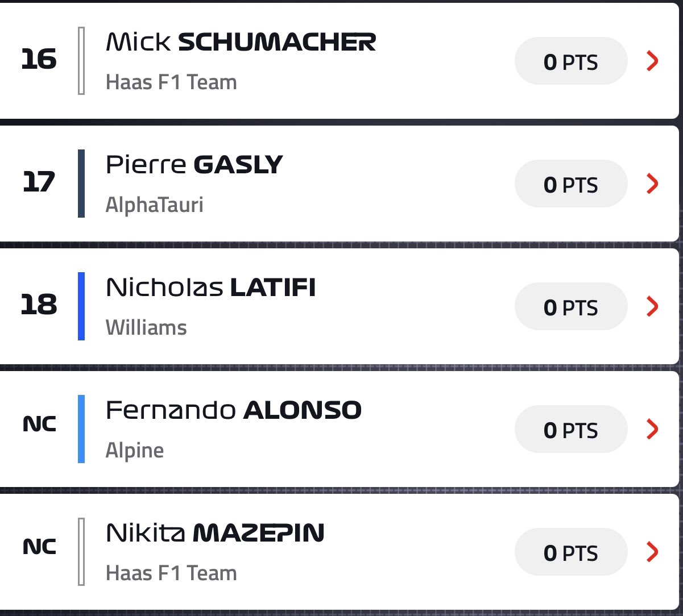Screen dimensions: 683x616
Task: Open driver name Mick SCHUMACHER
Action: click(241, 42)
